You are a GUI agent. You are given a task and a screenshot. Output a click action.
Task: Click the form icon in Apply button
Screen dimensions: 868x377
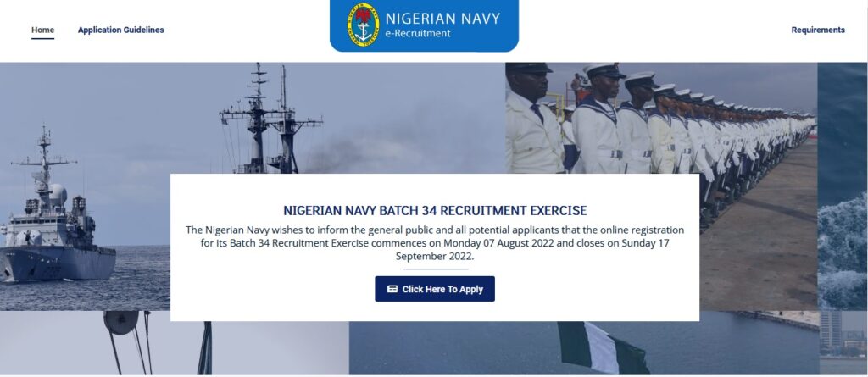click(392, 289)
